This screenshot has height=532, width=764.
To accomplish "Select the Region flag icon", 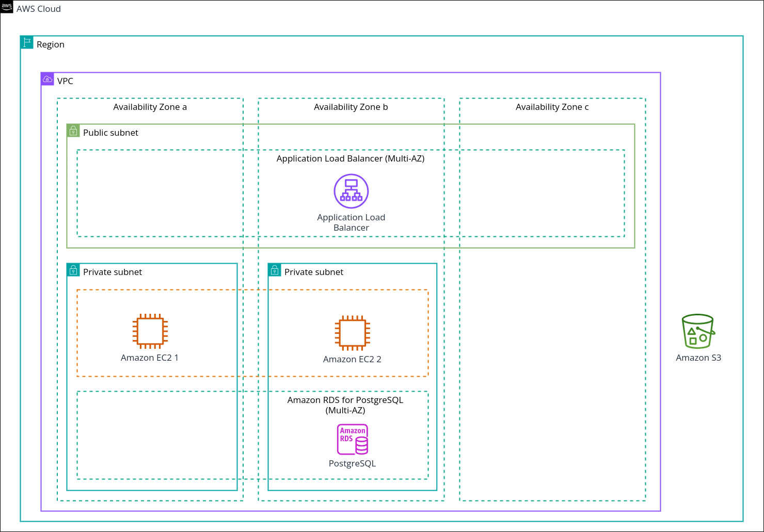I will [27, 42].
